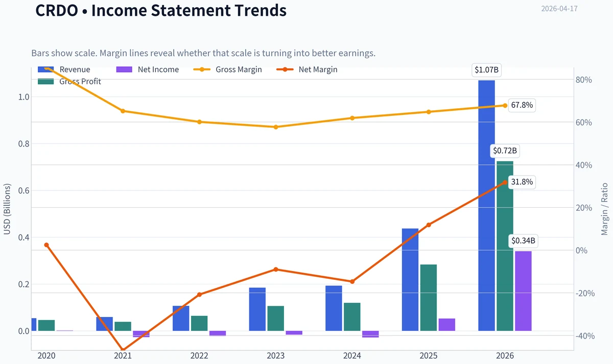Image resolution: width=613 pixels, height=364 pixels.
Task: Toggle the Gross Margin line legend entry
Action: click(x=228, y=69)
